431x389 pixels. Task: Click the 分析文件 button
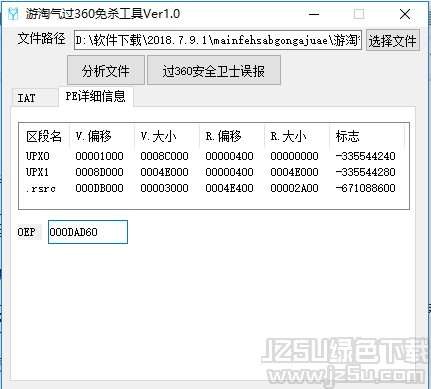click(x=106, y=70)
